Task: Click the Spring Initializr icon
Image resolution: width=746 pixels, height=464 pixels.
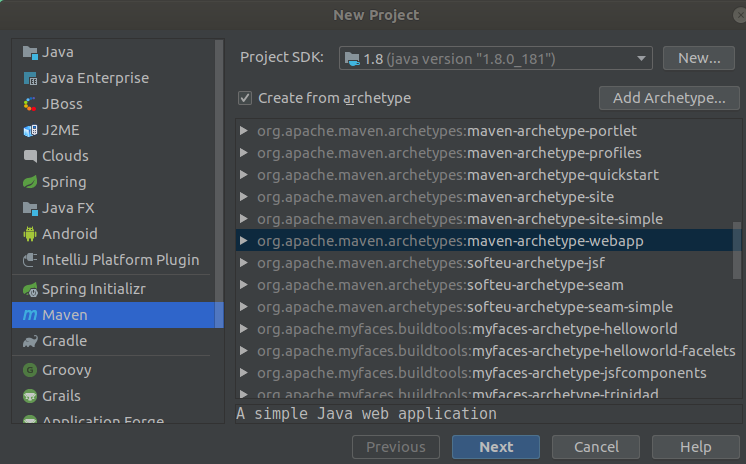Action: pos(30,289)
